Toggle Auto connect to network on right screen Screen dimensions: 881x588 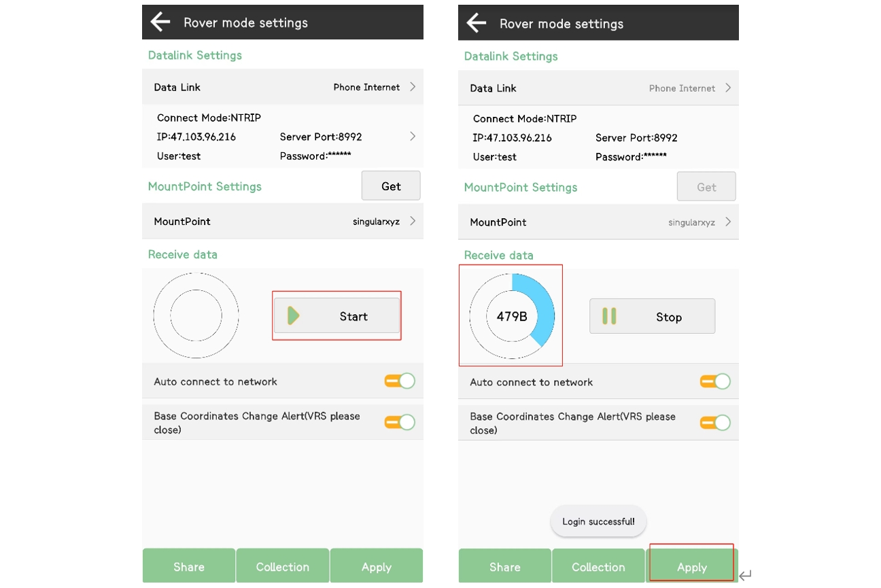tap(715, 382)
